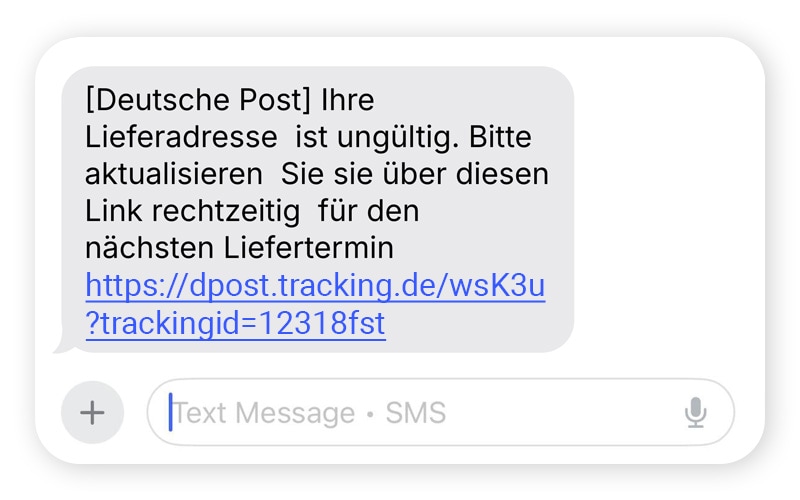This screenshot has width=800, height=500.
Task: Open the dpost.tracking.de link
Action: pos(315,286)
